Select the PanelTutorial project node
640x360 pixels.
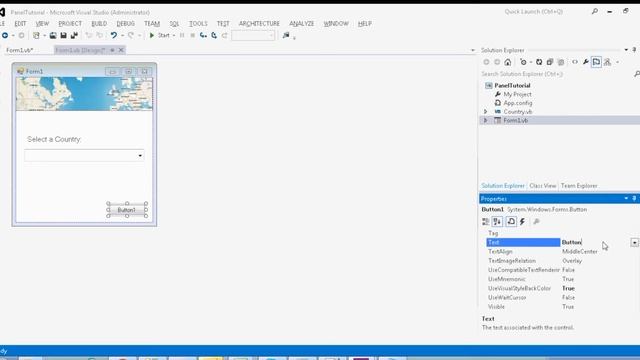tap(512, 86)
